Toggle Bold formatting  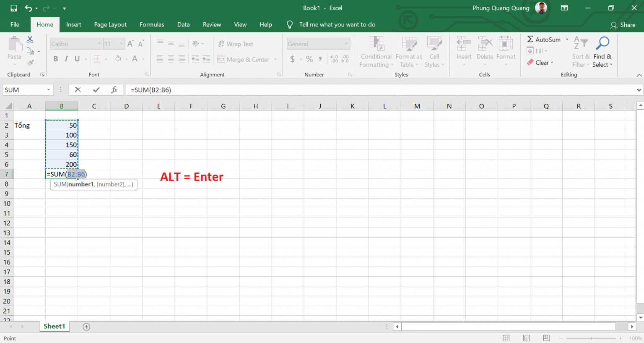[x=56, y=59]
